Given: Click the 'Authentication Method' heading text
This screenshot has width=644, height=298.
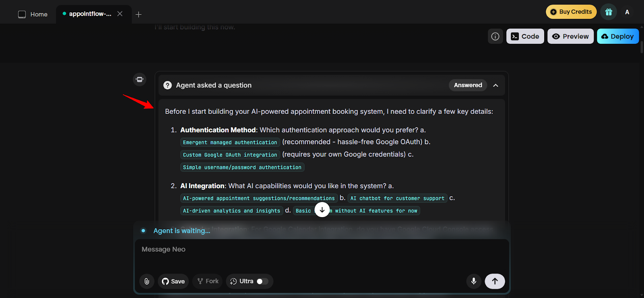Looking at the screenshot, I should pos(218,130).
